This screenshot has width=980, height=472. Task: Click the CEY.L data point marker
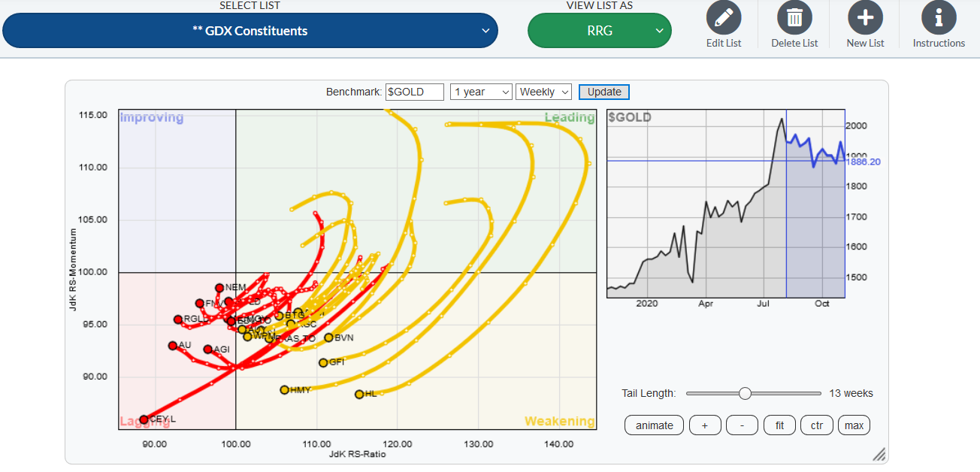pyautogui.click(x=144, y=419)
